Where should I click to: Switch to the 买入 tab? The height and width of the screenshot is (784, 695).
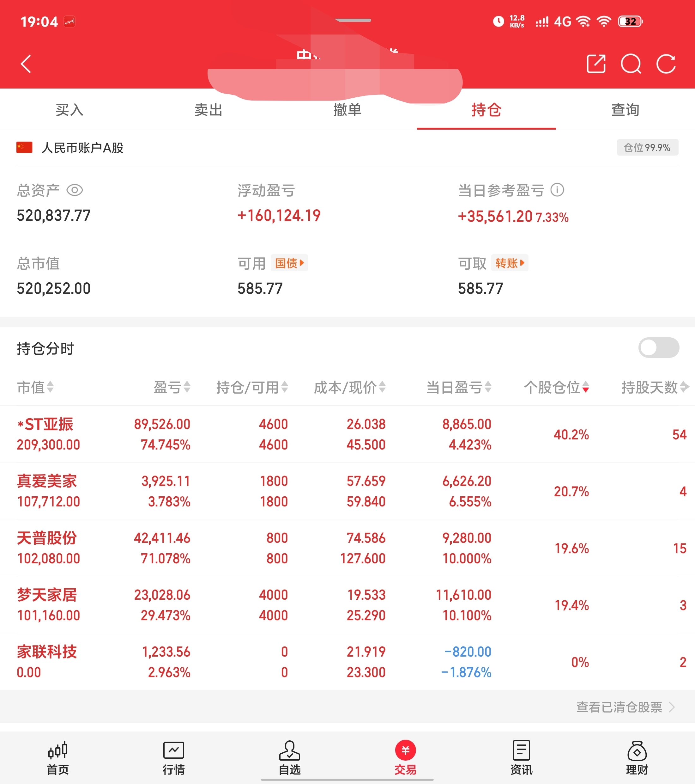point(69,110)
